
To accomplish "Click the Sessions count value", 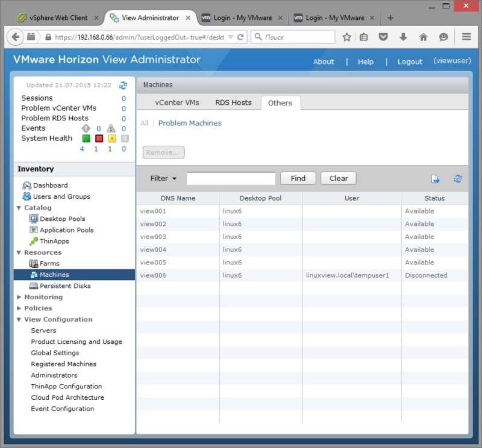I will (124, 98).
